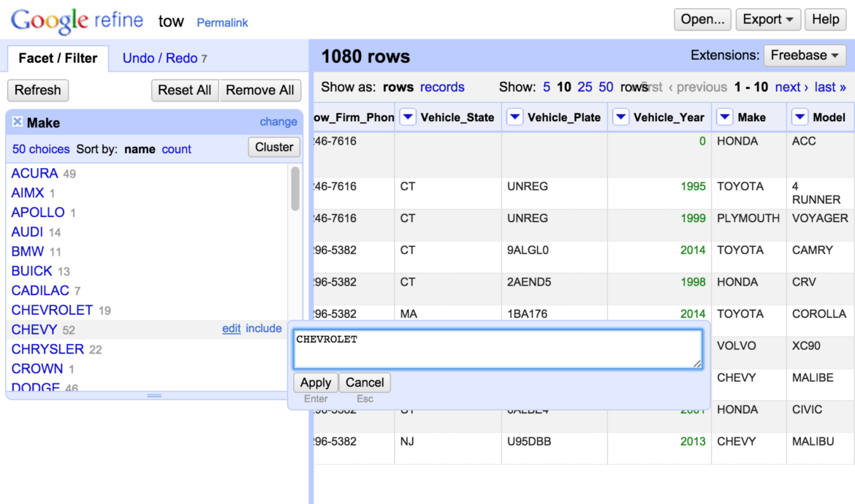The height and width of the screenshot is (504, 855).
Task: Sort facet choices by name
Action: (x=140, y=149)
